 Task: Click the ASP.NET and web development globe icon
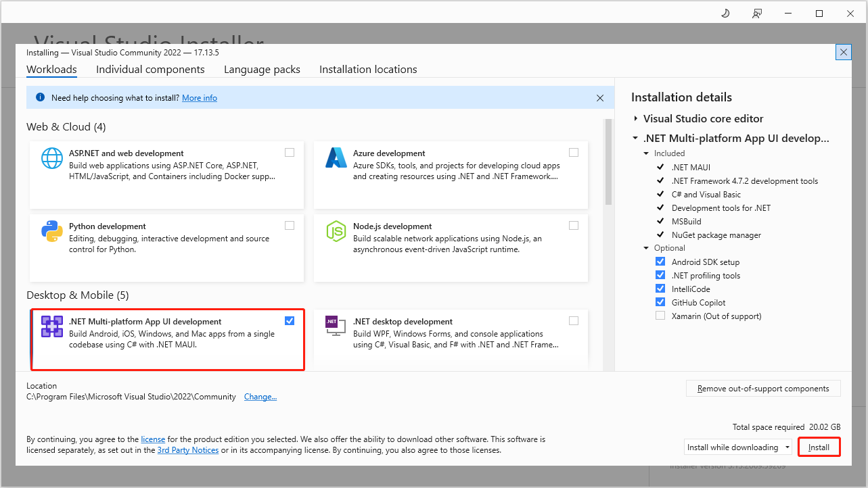pos(52,159)
